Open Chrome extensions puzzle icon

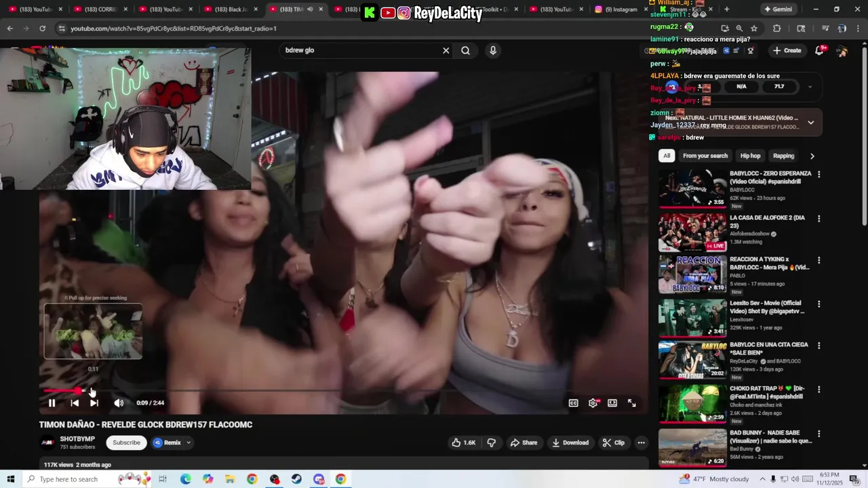(777, 28)
